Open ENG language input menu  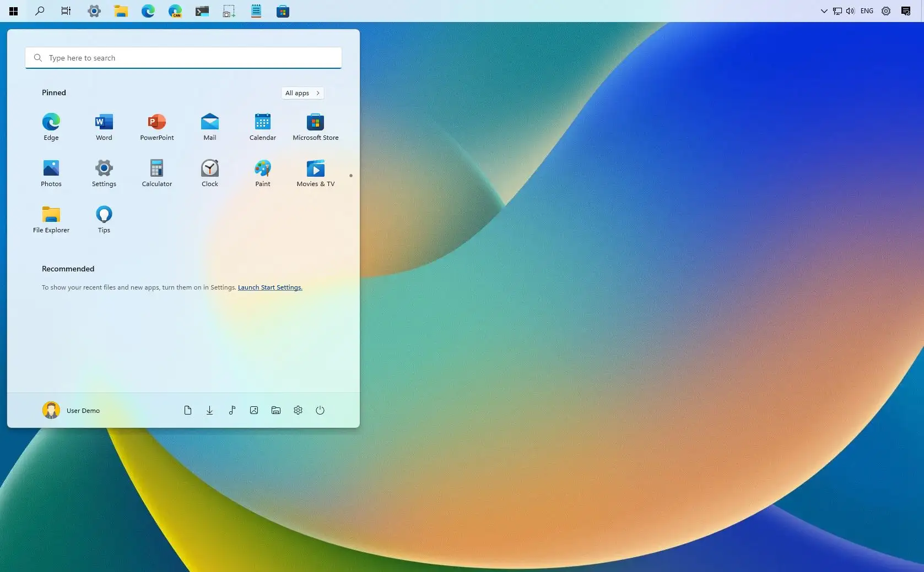click(867, 11)
